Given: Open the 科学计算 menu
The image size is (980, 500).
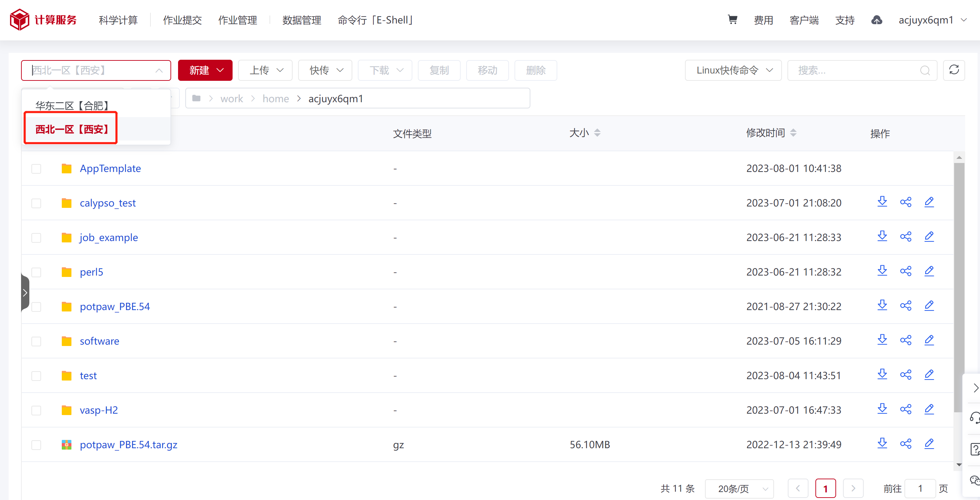Looking at the screenshot, I should pos(118,20).
